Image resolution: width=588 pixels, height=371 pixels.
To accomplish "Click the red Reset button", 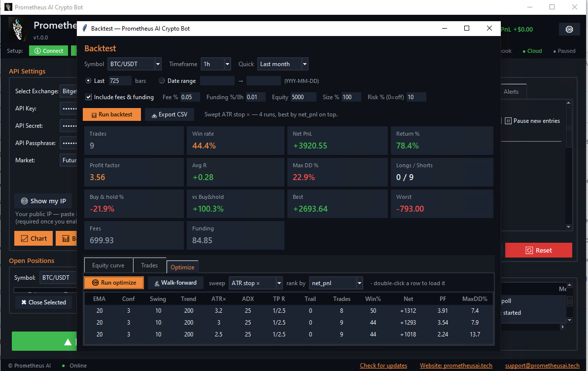I will pyautogui.click(x=539, y=250).
